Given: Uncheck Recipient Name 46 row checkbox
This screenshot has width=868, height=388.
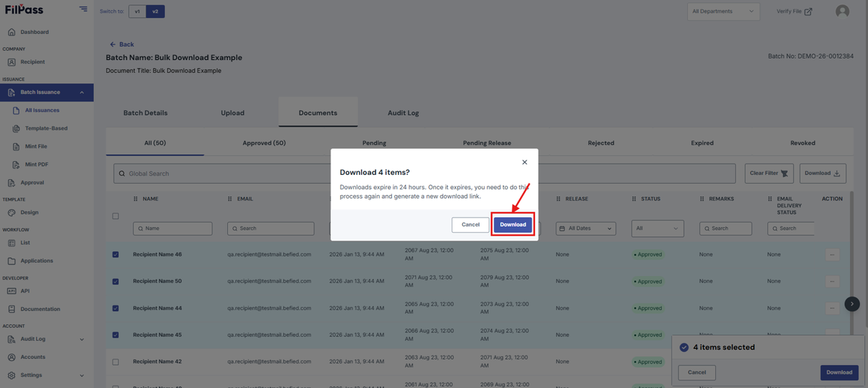Looking at the screenshot, I should click(116, 254).
